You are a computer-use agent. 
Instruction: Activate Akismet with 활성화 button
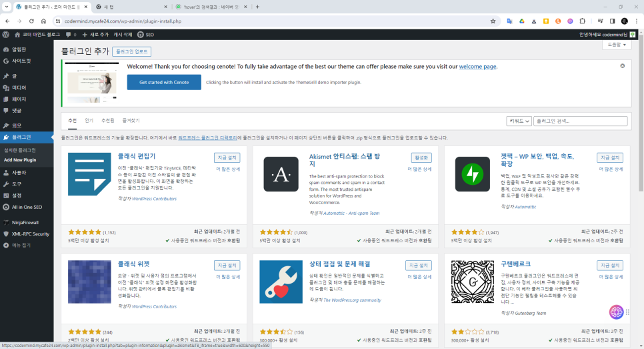click(421, 157)
